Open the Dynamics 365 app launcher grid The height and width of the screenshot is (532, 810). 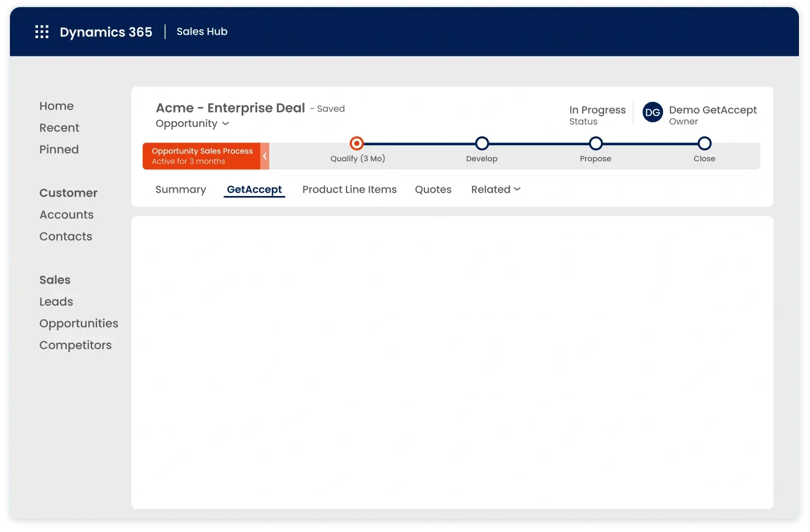42,32
